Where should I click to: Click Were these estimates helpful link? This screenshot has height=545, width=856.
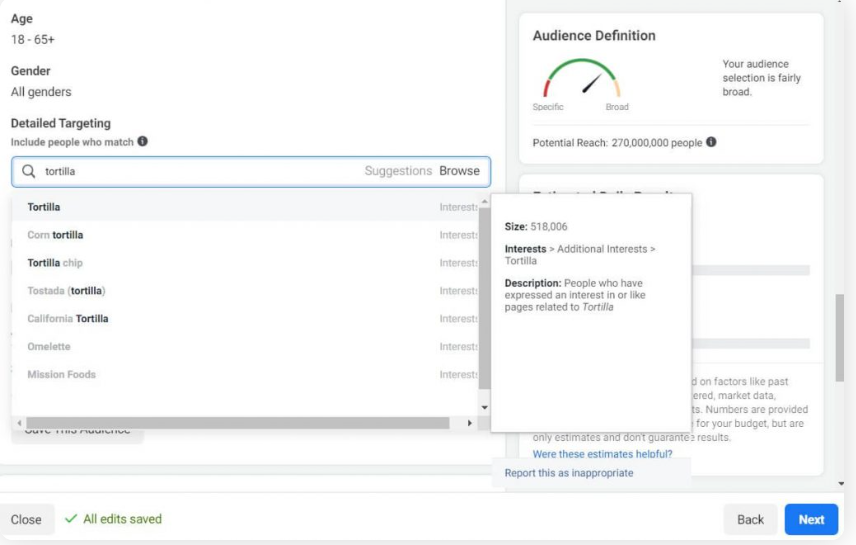[602, 454]
